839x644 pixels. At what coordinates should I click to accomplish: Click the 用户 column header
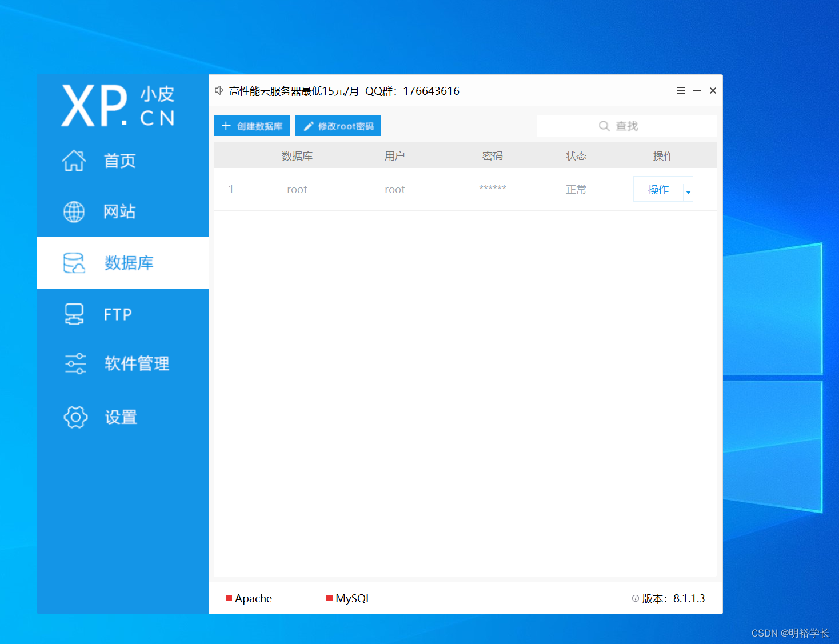(394, 155)
